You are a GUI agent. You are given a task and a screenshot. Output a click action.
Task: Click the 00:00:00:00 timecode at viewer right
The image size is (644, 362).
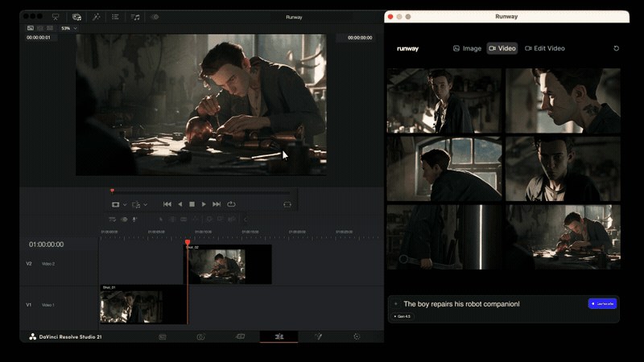(x=360, y=37)
